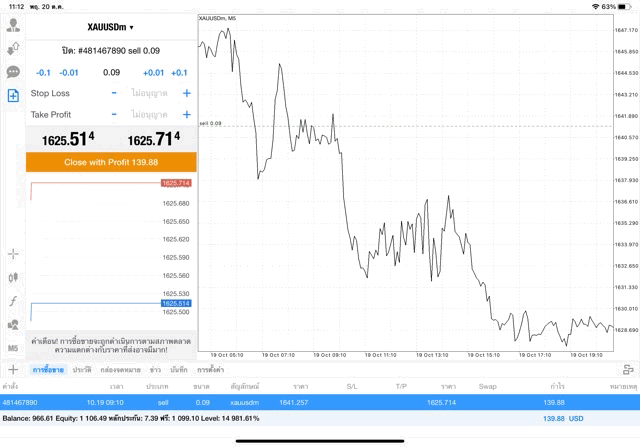
Task: Increase volume by +0.1
Action: pos(179,73)
